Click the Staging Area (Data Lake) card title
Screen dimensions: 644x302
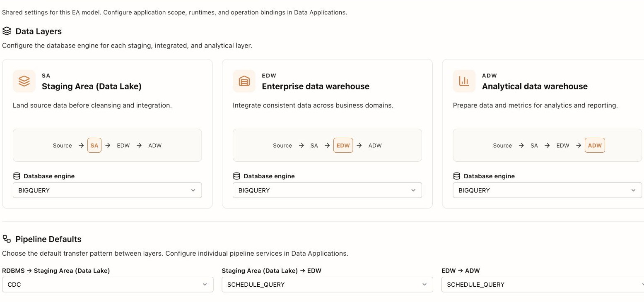click(92, 86)
